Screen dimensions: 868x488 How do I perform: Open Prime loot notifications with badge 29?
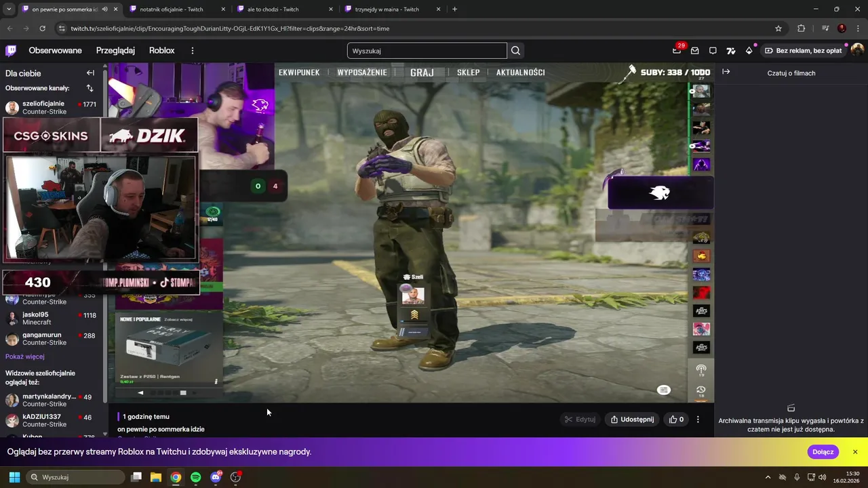click(677, 50)
